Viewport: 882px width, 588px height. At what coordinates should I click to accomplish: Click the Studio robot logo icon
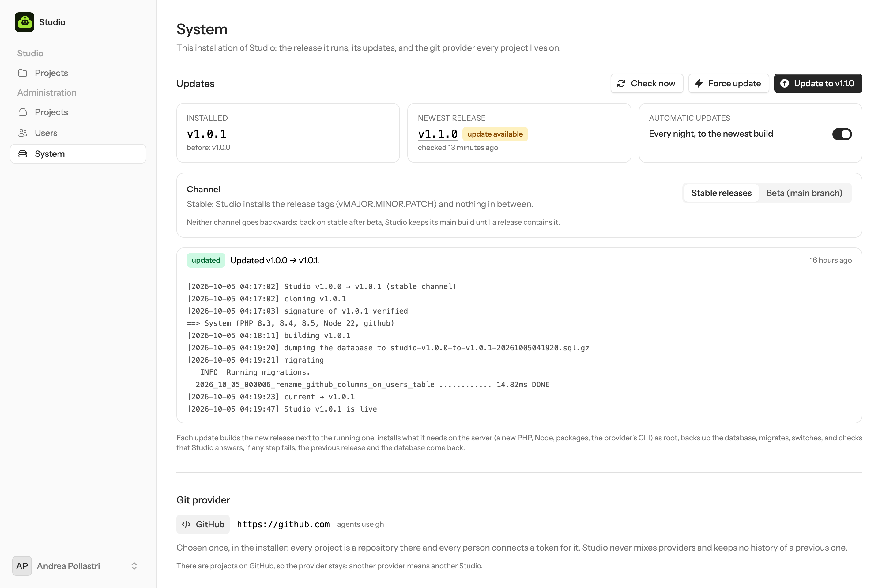pyautogui.click(x=24, y=22)
